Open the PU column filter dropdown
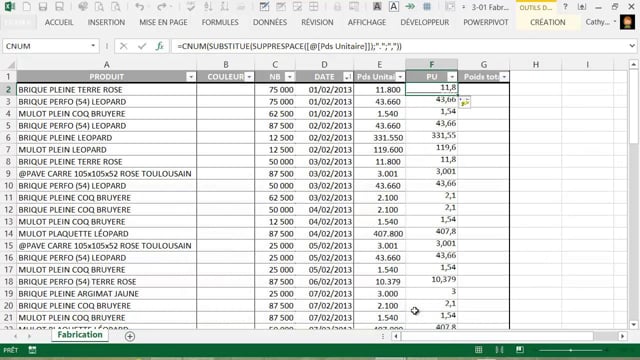The image size is (640, 360). (452, 77)
